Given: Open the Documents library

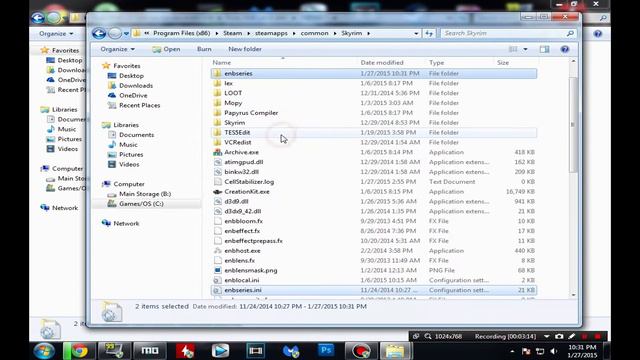Looking at the screenshot, I should (x=136, y=135).
